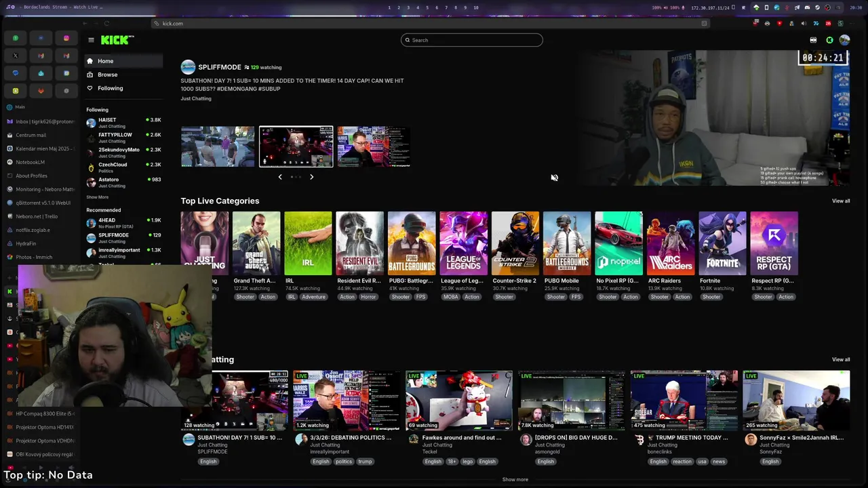Open 'Fawkes around and find out' stream thumbnail

[x=459, y=400]
